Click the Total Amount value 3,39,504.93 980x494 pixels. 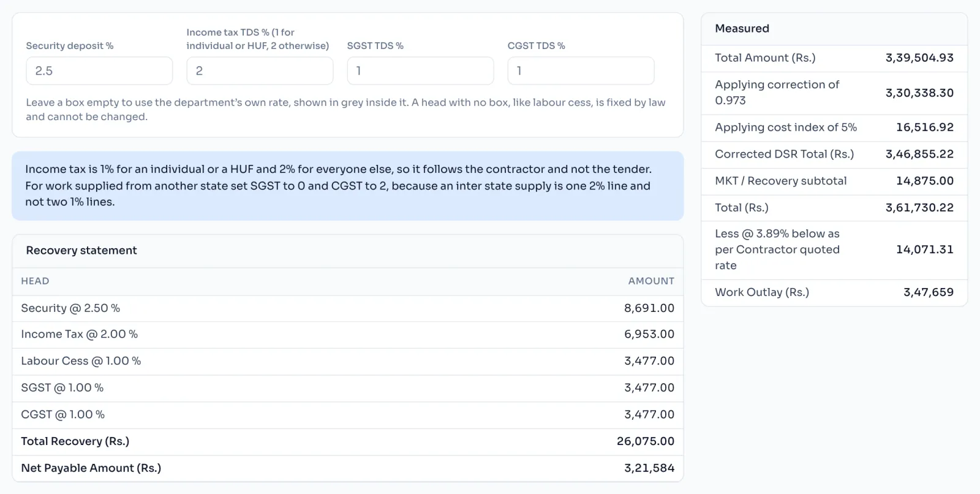click(x=919, y=58)
